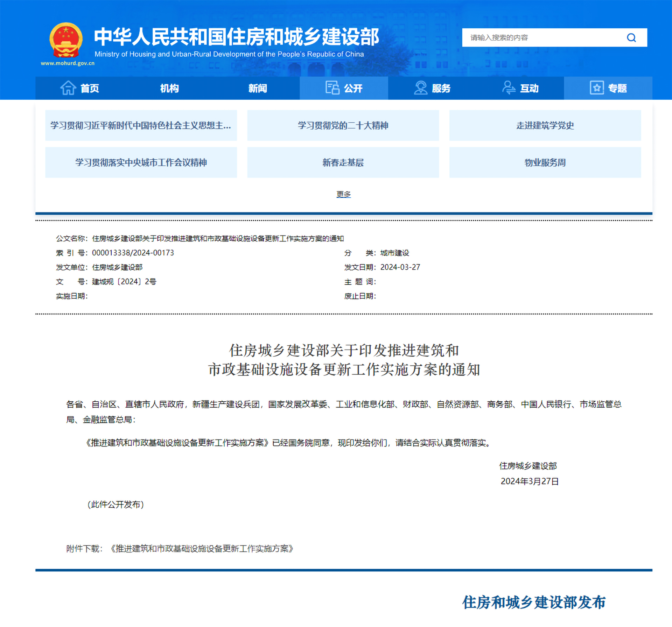
Task: Select category value 城市建设
Action: pos(394,253)
